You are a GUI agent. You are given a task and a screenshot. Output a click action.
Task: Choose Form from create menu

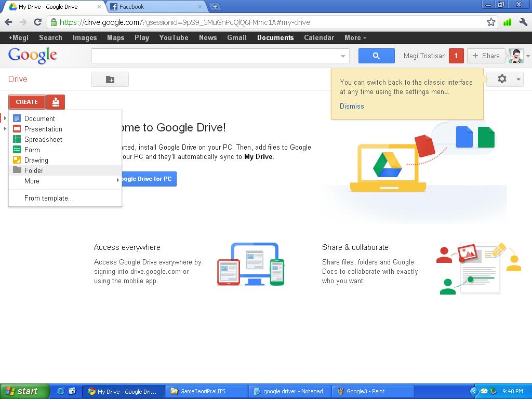65,150
